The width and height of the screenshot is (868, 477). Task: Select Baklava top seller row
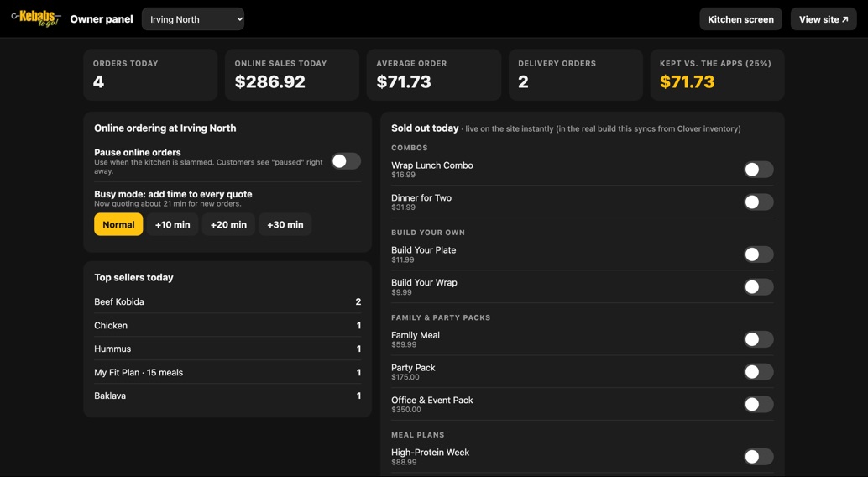tap(227, 396)
